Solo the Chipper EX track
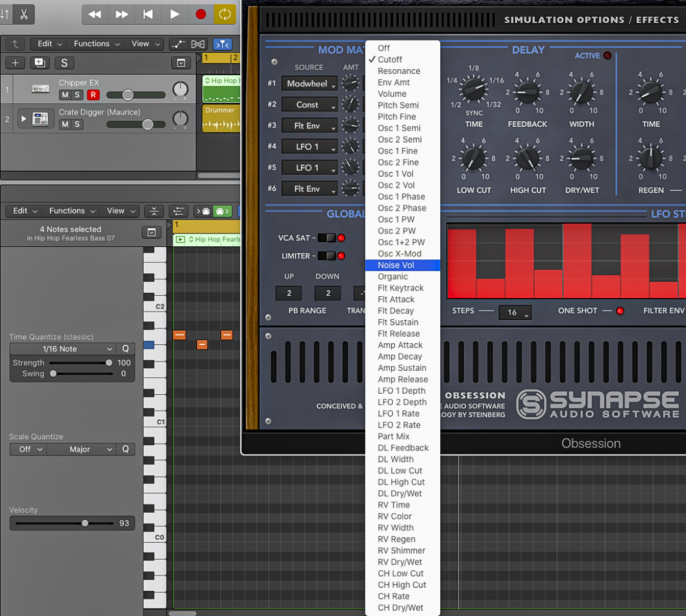This screenshot has width=686, height=616. point(77,94)
